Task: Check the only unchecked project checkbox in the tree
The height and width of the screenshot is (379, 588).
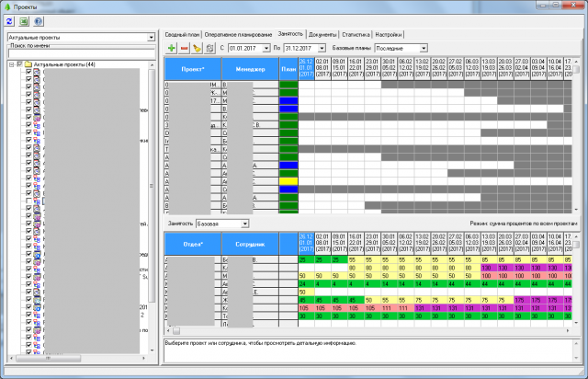Action: tap(28, 201)
